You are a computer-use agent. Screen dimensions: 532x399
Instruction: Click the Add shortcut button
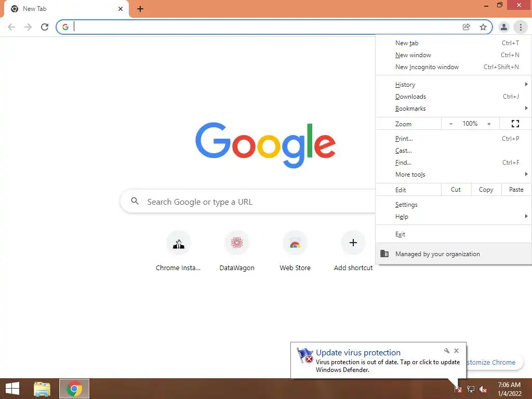tap(353, 251)
